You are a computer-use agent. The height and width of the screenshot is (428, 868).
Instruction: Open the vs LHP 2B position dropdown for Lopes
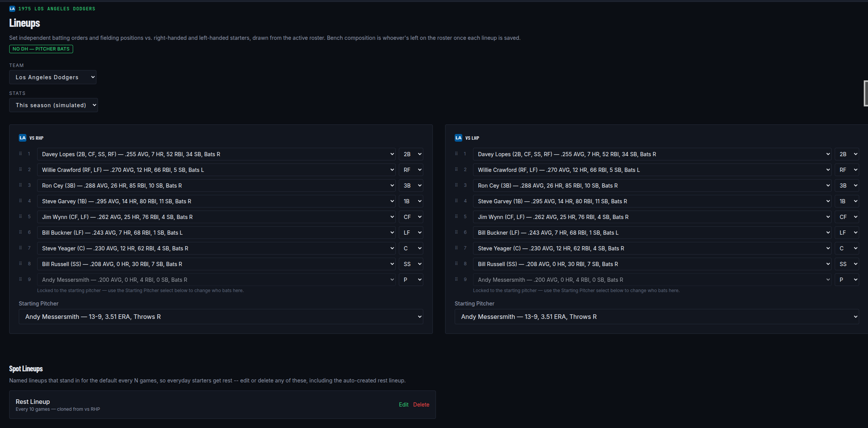(x=847, y=154)
